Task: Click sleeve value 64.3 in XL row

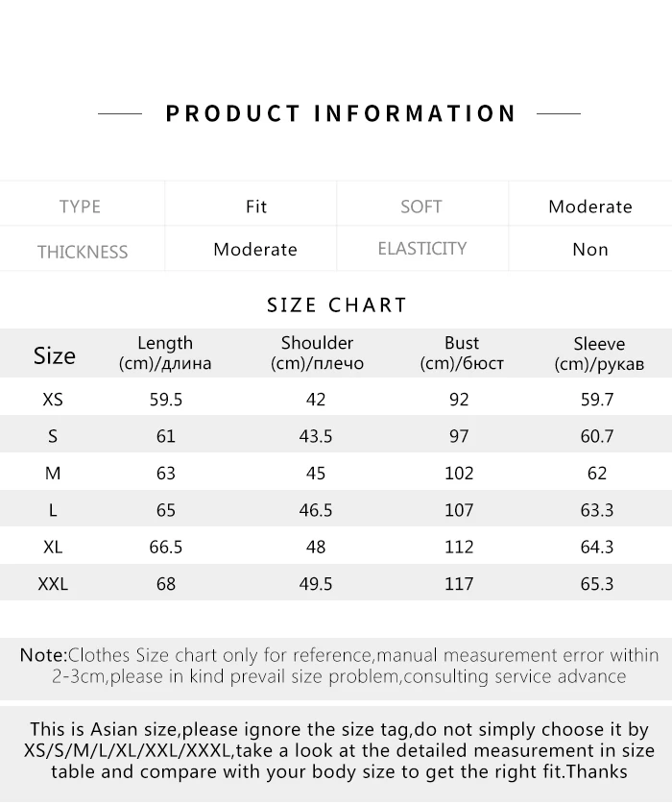Action: click(x=597, y=547)
